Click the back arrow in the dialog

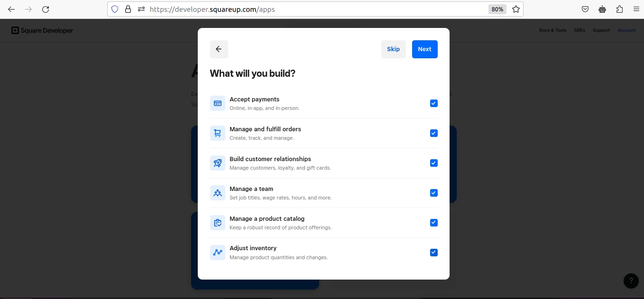tap(219, 49)
